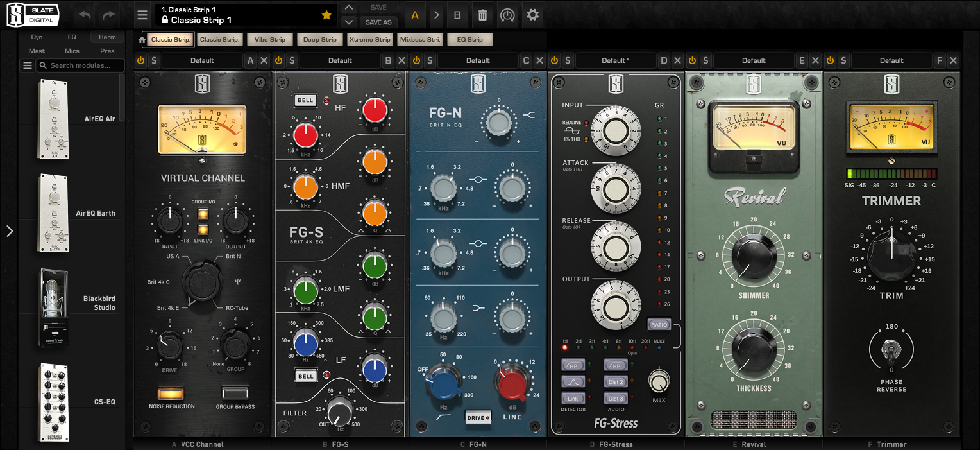Remove module E with X icon
980x450 pixels.
[815, 60]
